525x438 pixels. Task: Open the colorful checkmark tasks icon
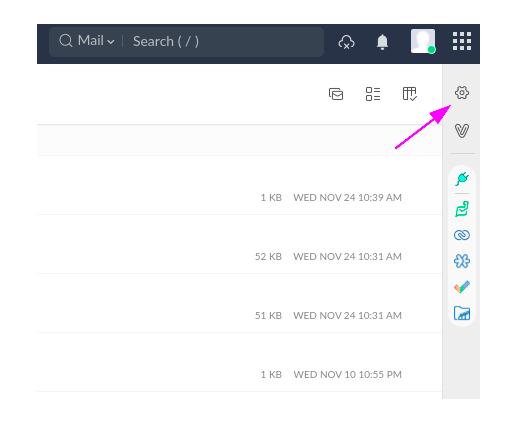pos(462,287)
